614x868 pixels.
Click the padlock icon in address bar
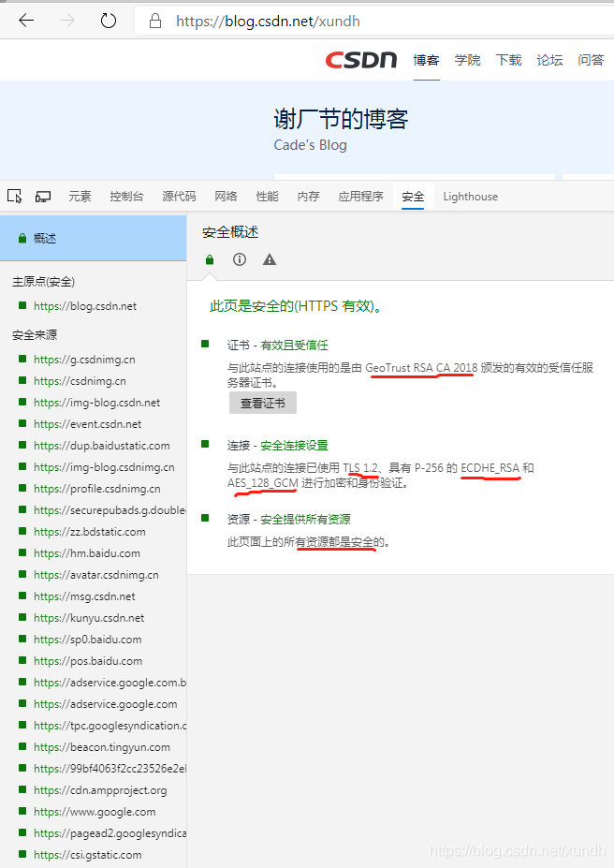[x=155, y=21]
